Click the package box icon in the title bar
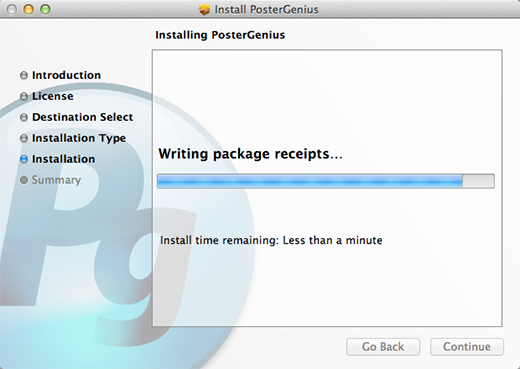The image size is (520, 369). [x=204, y=9]
